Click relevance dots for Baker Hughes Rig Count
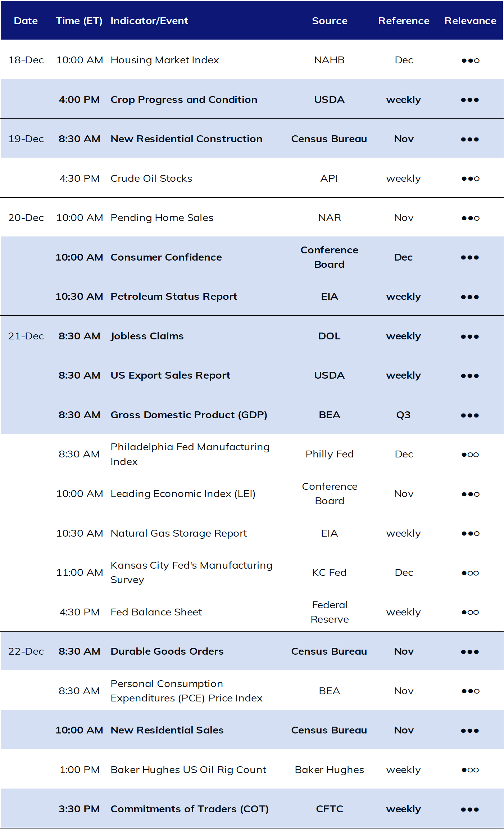Image resolution: width=504 pixels, height=831 pixels. [x=470, y=770]
